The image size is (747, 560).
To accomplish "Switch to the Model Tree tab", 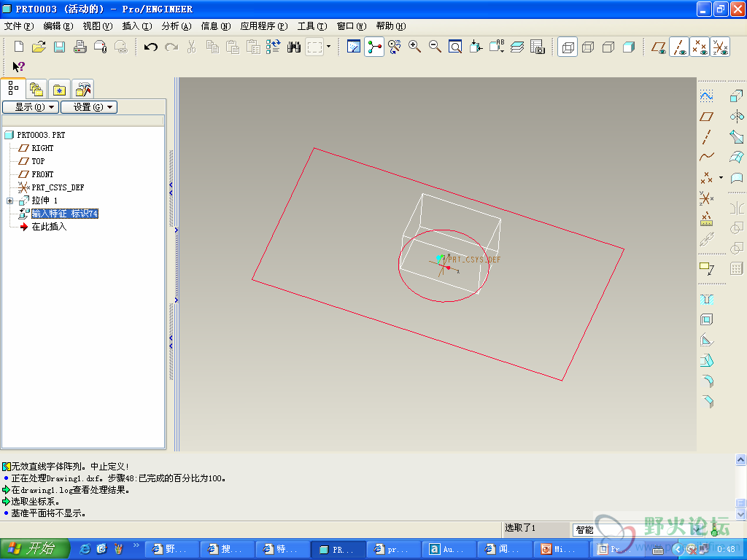I will click(x=13, y=88).
